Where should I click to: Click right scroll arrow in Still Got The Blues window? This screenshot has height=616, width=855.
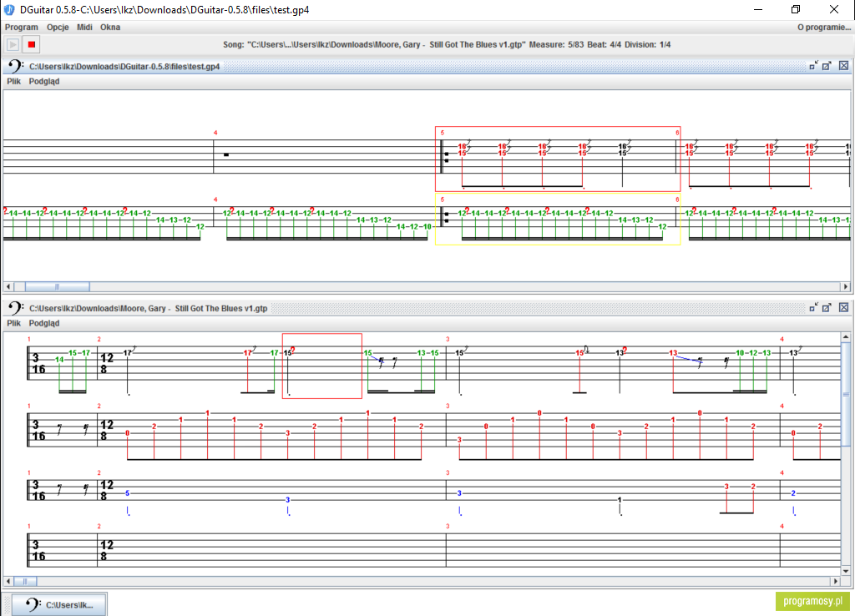pos(835,582)
